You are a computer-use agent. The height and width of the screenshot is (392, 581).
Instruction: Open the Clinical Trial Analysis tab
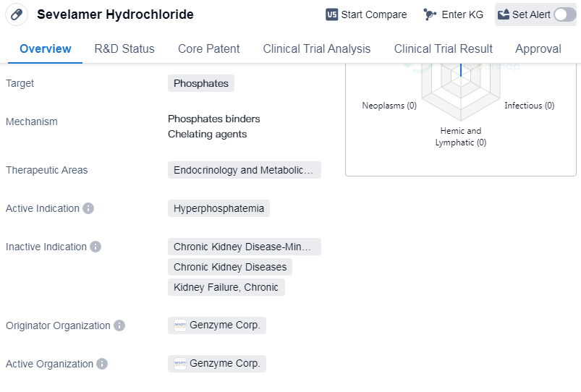317,48
